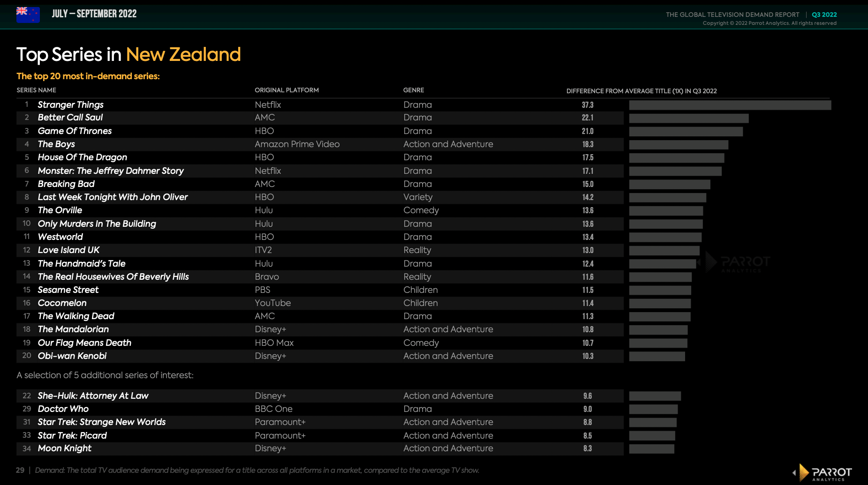This screenshot has width=868, height=485.
Task: Select the Q3 2022 header label
Action: click(x=824, y=15)
